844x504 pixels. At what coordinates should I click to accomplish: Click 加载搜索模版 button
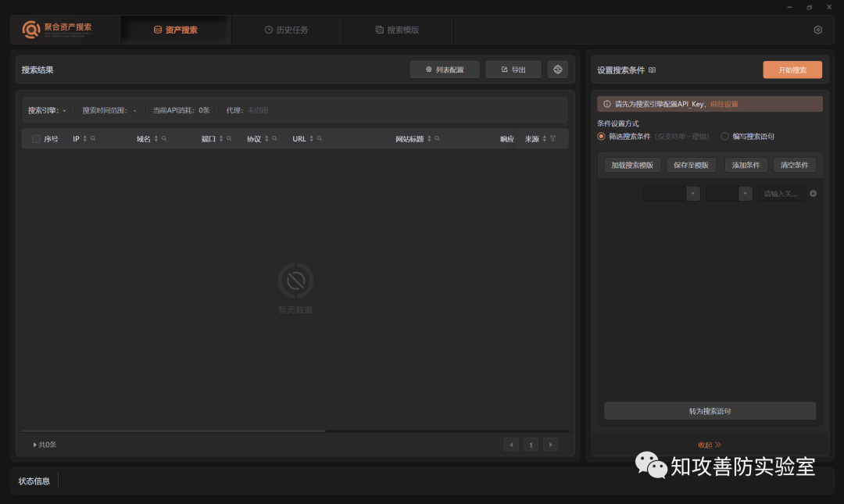click(x=632, y=165)
